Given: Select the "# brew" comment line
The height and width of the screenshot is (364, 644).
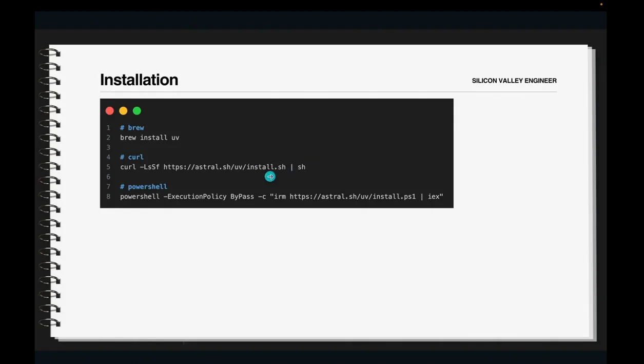Looking at the screenshot, I should pos(132,128).
